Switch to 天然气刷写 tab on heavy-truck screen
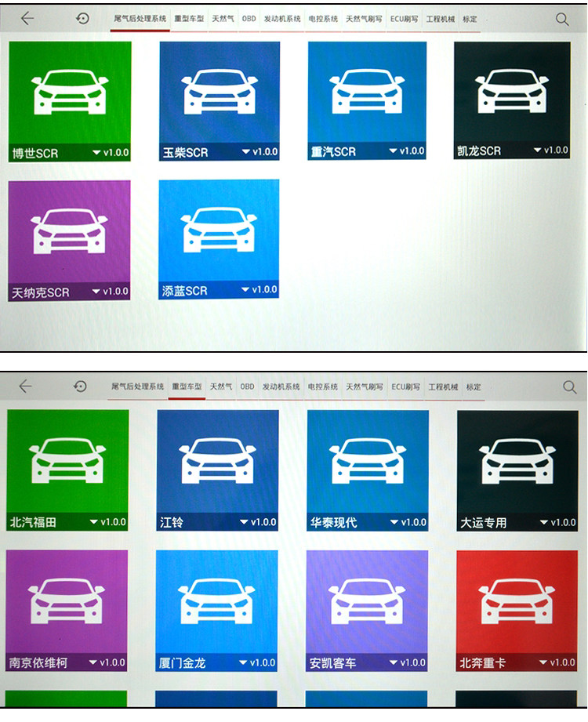The height and width of the screenshot is (722, 588). point(365,386)
